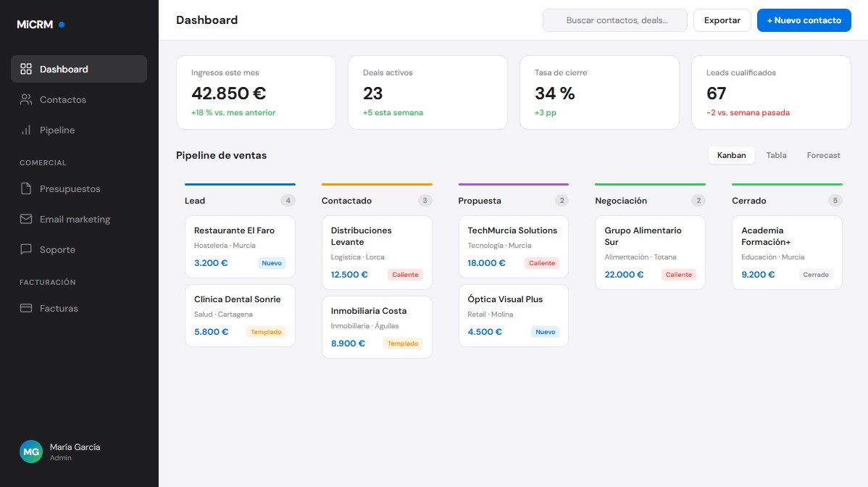Click the count badge on the Lead column
The height and width of the screenshot is (487, 868).
pos(288,201)
